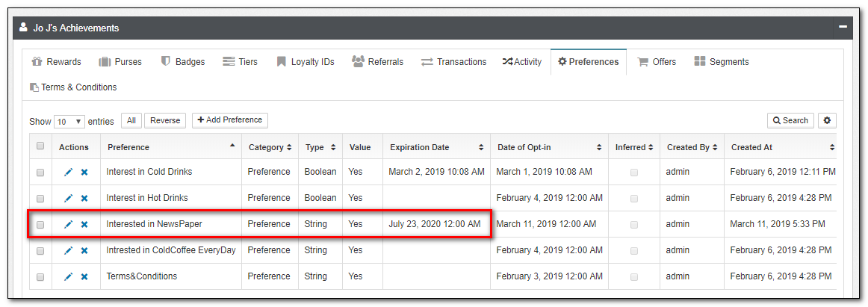Click the Reverse button

point(165,121)
